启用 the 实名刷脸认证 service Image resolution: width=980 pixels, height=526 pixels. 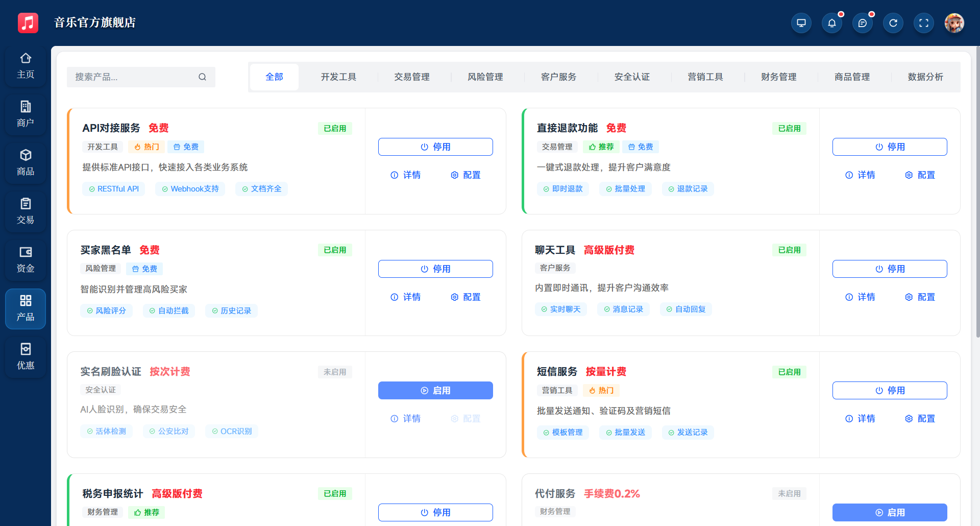(x=435, y=390)
